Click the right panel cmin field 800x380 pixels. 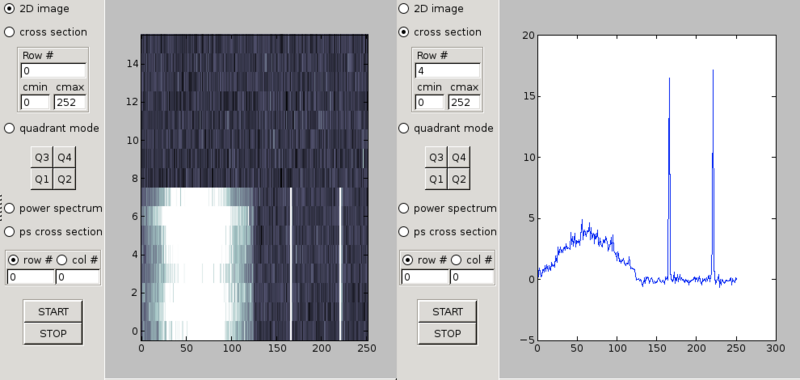click(429, 103)
